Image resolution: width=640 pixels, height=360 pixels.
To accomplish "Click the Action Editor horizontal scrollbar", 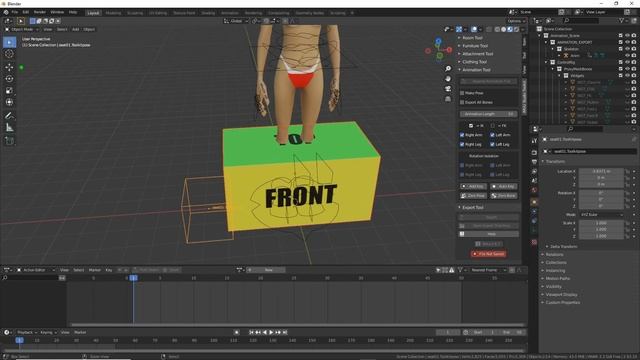I will (x=297, y=325).
